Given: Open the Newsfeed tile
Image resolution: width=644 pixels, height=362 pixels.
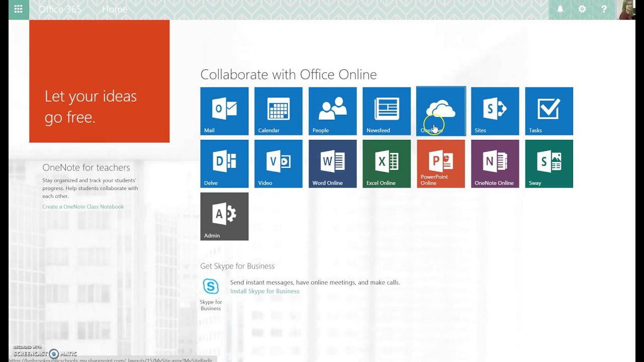Looking at the screenshot, I should (386, 111).
